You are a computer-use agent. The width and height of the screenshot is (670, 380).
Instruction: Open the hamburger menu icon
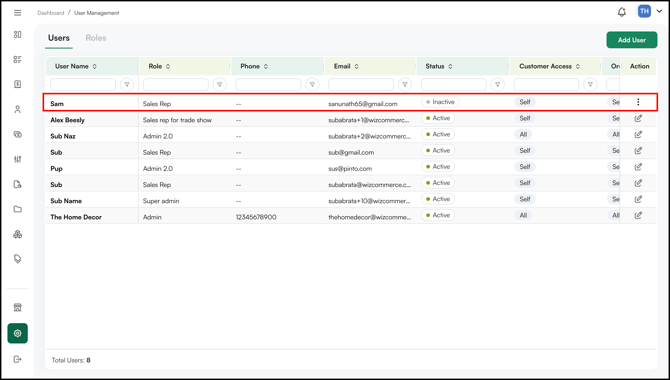pos(18,13)
